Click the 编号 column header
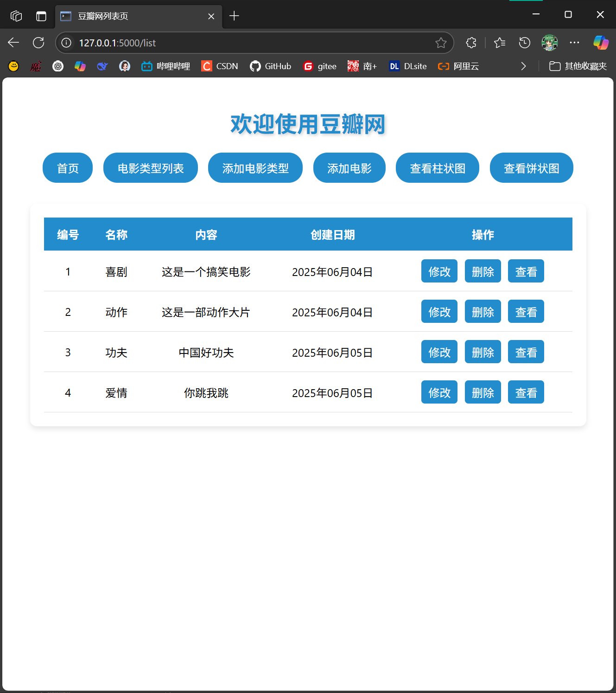This screenshot has width=616, height=693. pyautogui.click(x=68, y=235)
